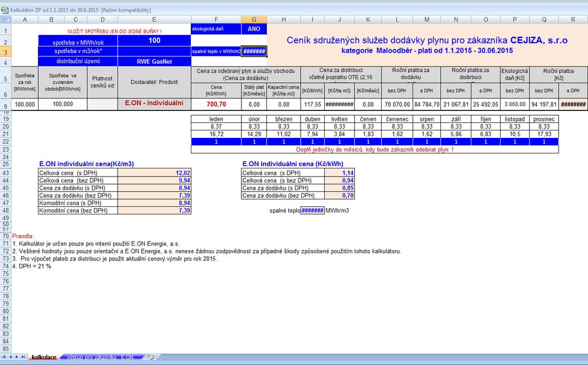Click the 3 060,00 ecological tax cell
This screenshot has width=588, height=365.
(x=515, y=104)
